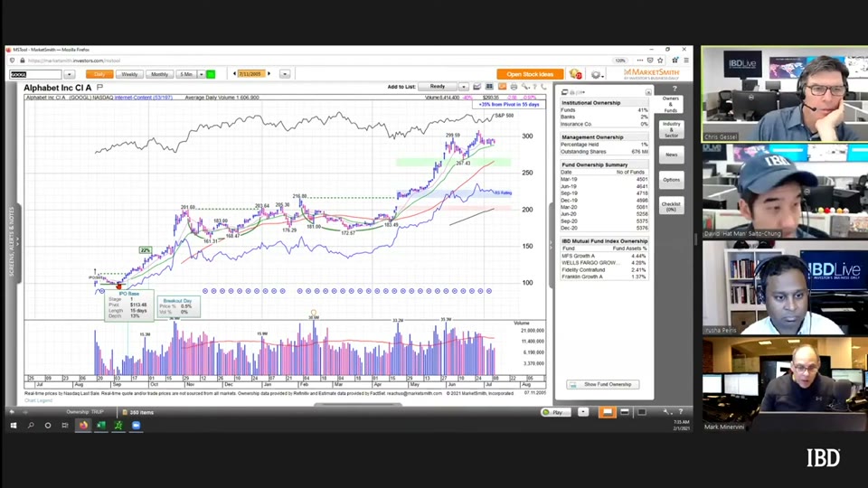Select Chris Gessel's video thumbnail
Screen dimensions: 868x488
[x=785, y=94]
